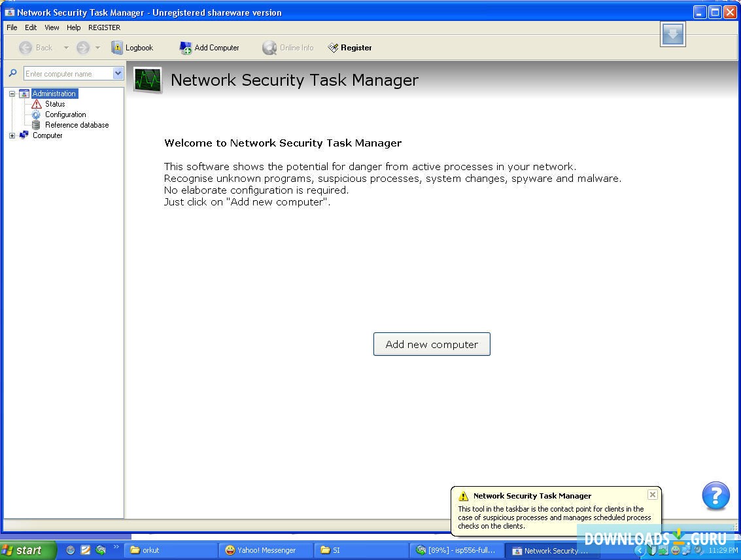
Task: Click the notepad quick launch icon
Action: click(86, 550)
